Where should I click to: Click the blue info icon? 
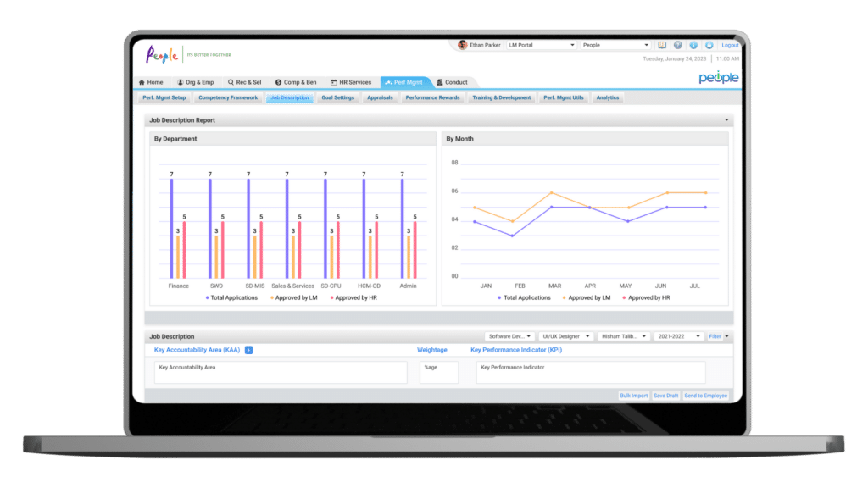tap(693, 45)
